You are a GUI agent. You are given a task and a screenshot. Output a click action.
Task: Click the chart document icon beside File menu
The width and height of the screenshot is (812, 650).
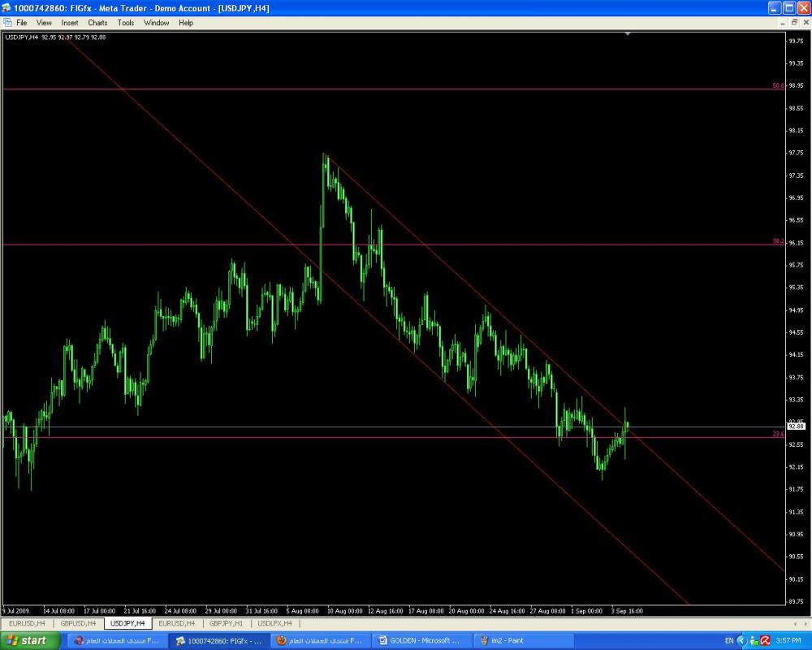click(x=7, y=23)
